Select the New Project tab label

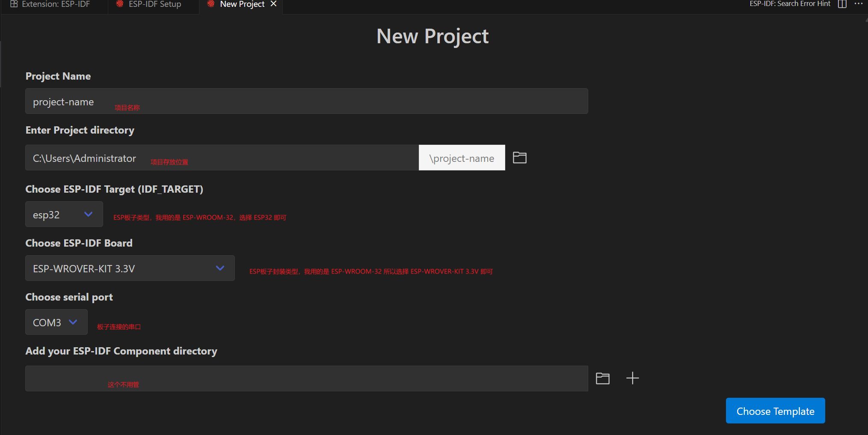point(242,4)
